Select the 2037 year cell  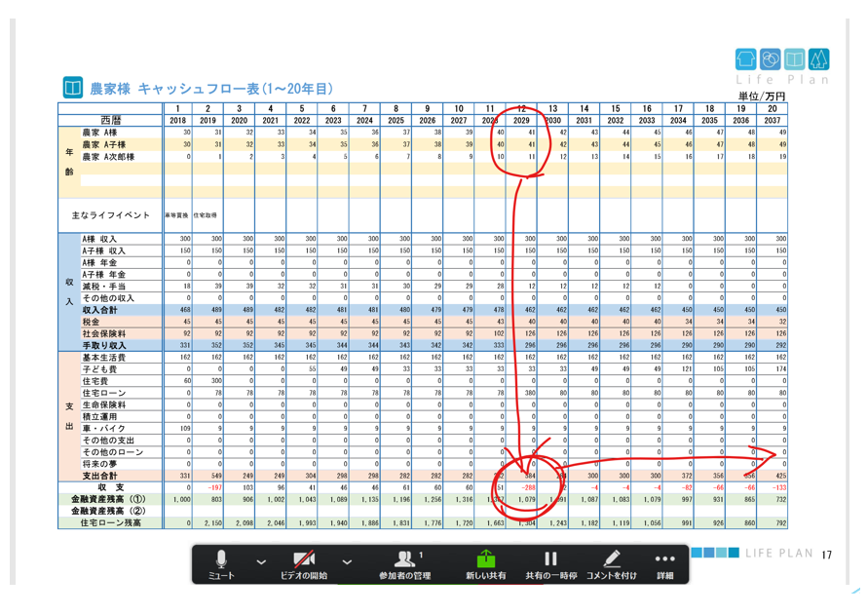[x=773, y=120]
